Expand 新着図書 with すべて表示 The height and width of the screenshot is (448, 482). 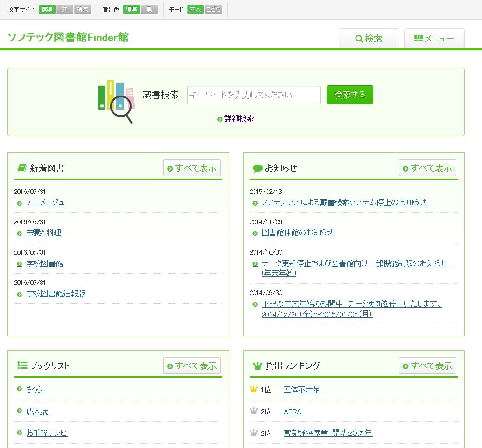[x=192, y=168]
